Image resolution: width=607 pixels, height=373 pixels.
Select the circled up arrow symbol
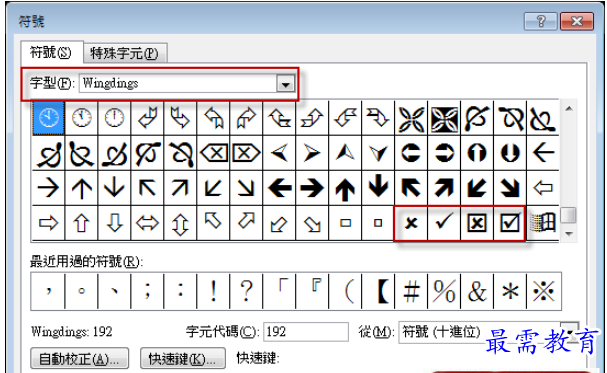tap(477, 153)
